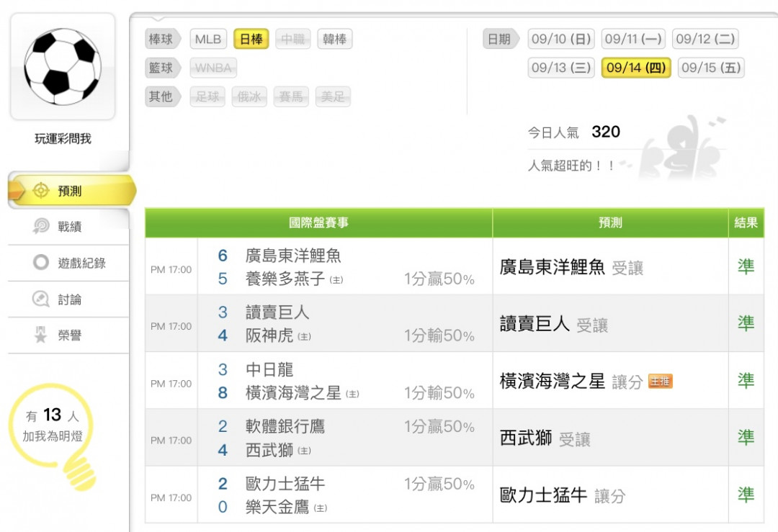Click team name 讀賣巨人 in match list

277,312
